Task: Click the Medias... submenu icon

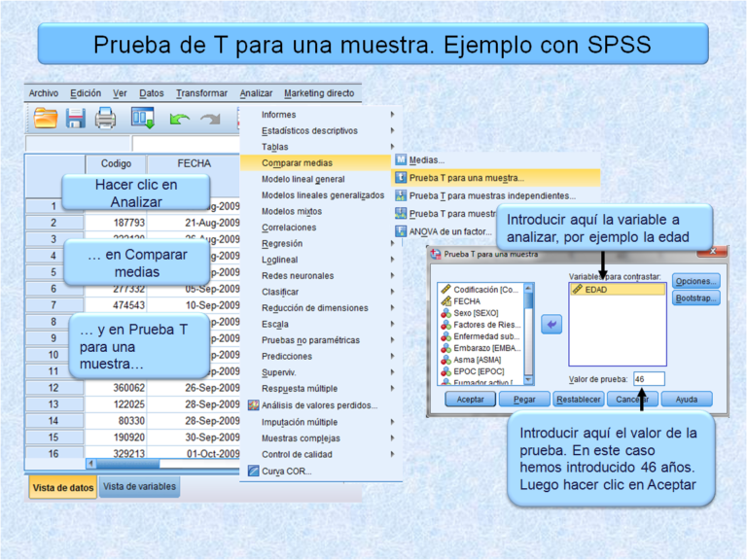Action: [x=401, y=160]
